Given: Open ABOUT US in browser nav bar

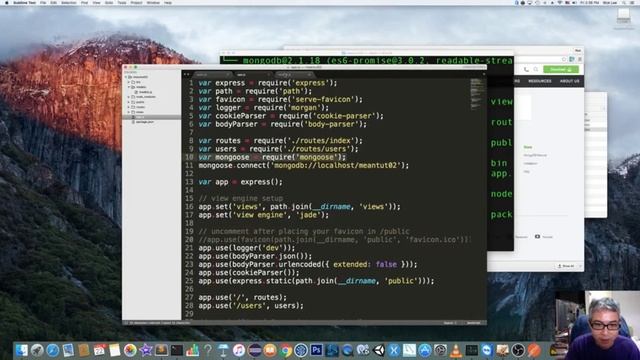Looking at the screenshot, I should tap(569, 81).
